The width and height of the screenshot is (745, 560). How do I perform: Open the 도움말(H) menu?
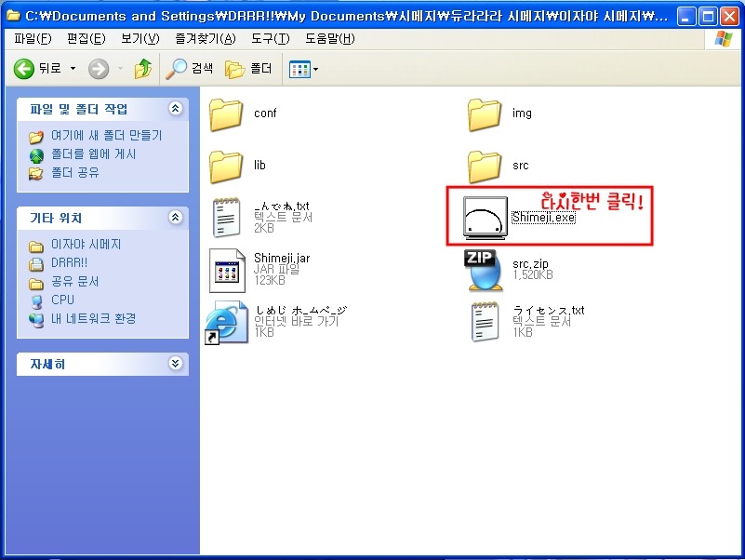(x=330, y=38)
